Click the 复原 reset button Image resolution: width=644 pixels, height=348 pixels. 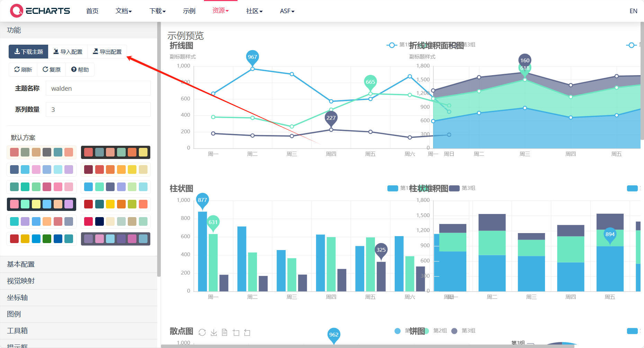click(x=52, y=70)
